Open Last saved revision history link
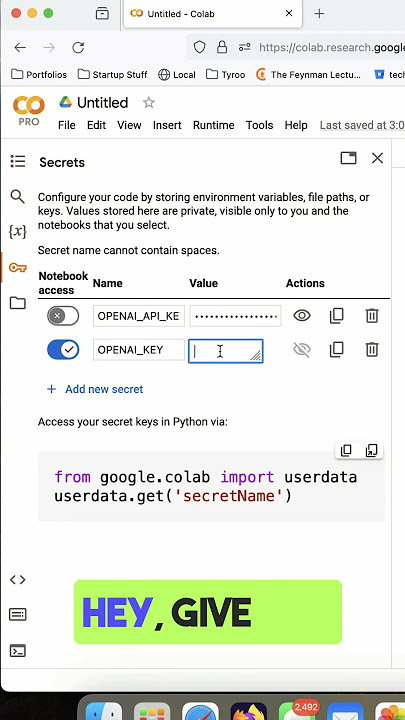The width and height of the screenshot is (405, 720). tap(362, 125)
